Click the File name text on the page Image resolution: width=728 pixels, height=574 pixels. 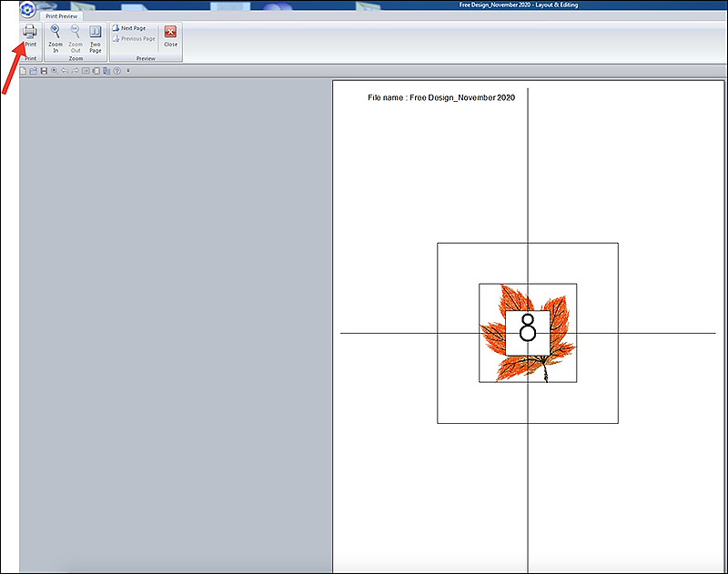[440, 97]
